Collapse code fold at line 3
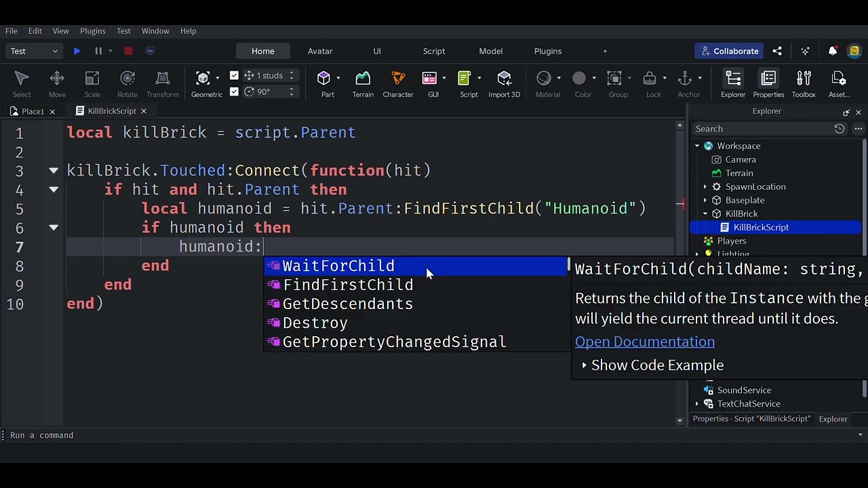This screenshot has width=868, height=488. point(54,171)
